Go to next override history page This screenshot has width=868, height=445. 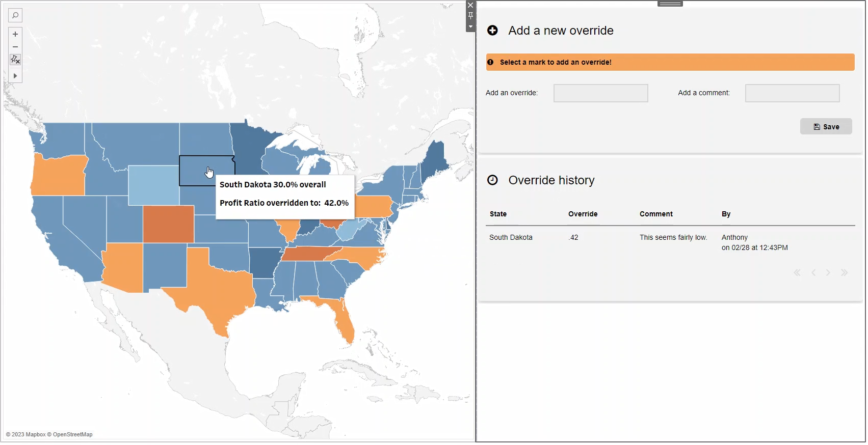click(x=828, y=272)
